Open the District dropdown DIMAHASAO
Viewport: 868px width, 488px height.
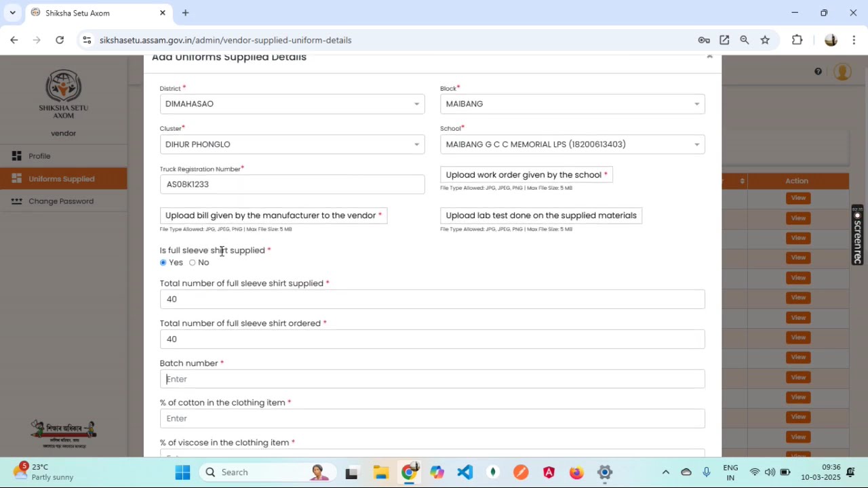[x=292, y=104]
